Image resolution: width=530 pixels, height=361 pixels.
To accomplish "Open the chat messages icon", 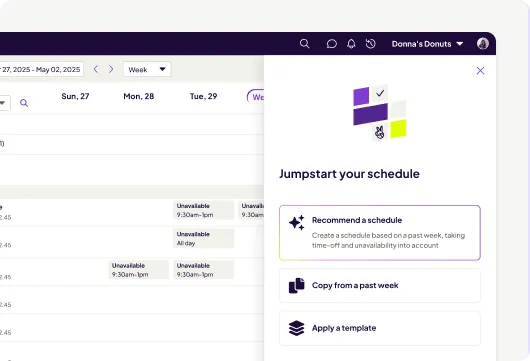I will coord(332,44).
